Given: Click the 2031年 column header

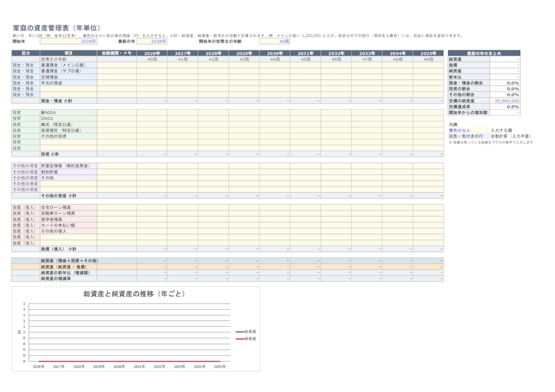Looking at the screenshot, I should coord(305,53).
